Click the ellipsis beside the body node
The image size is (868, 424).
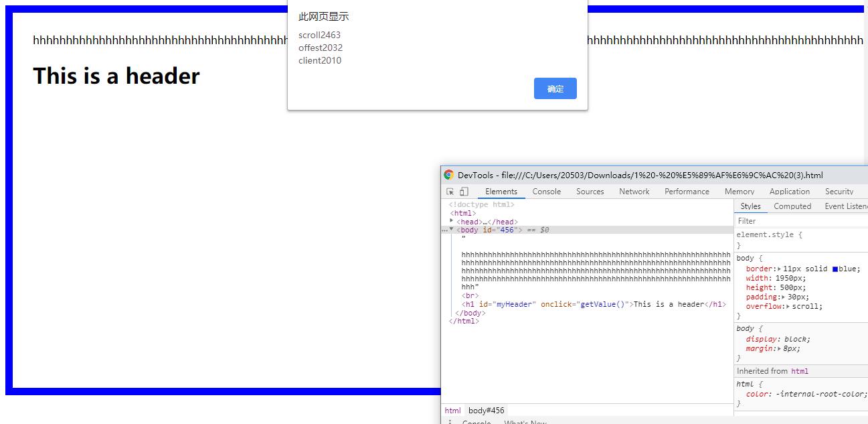click(x=445, y=230)
